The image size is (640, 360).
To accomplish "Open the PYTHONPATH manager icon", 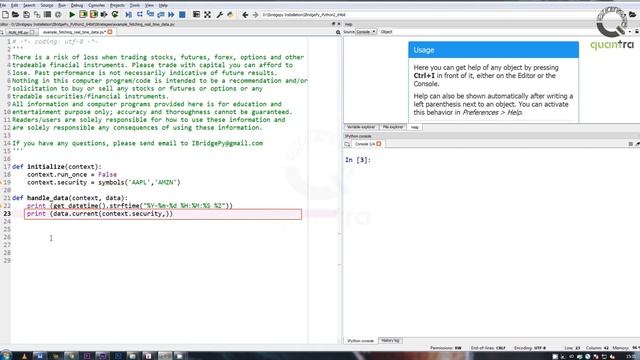I will [x=230, y=15].
